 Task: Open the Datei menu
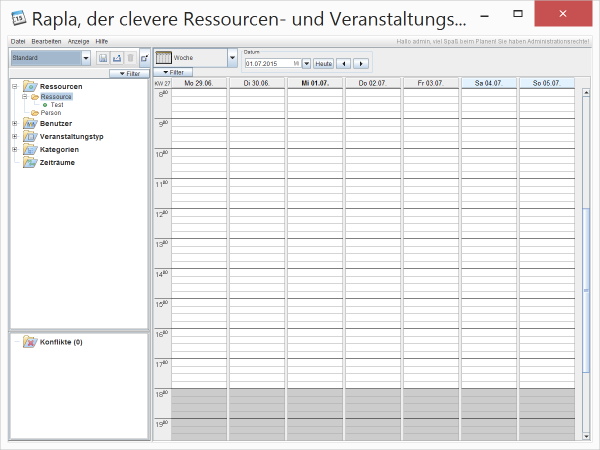18,41
